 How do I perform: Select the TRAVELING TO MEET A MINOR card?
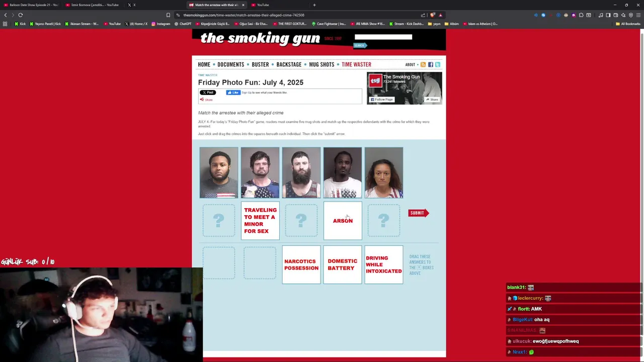pyautogui.click(x=260, y=221)
